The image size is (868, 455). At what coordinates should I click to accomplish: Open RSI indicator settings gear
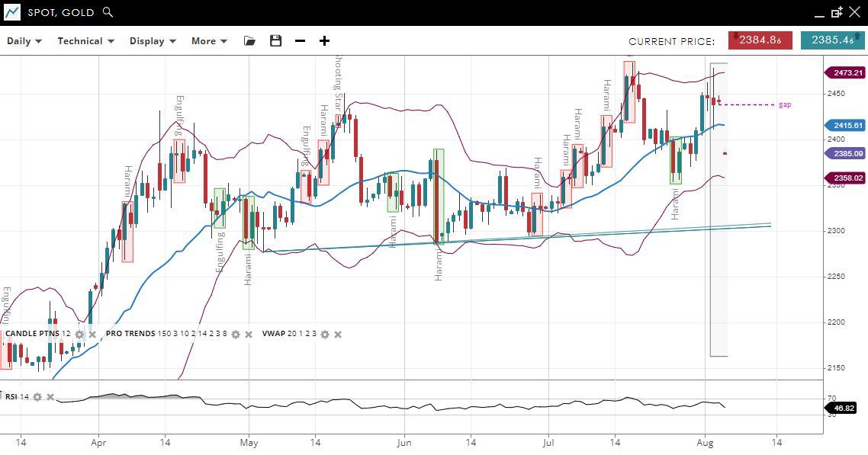[x=37, y=397]
